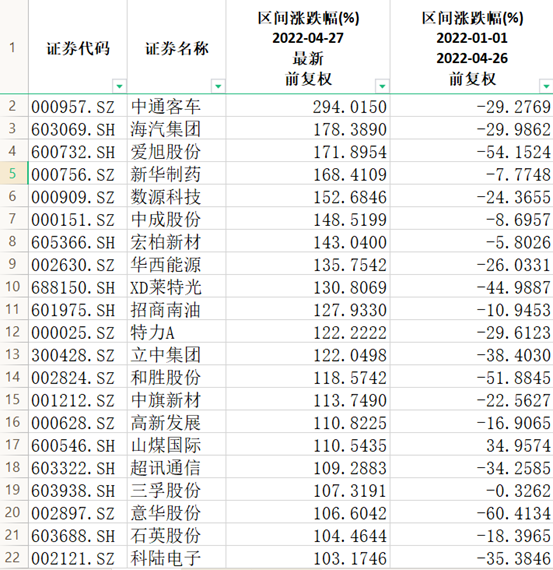Click cell 新华制药
This screenshot has width=553, height=570.
177,174
